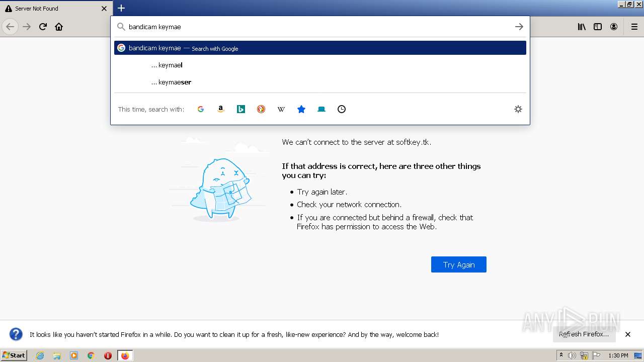Image resolution: width=644 pixels, height=362 pixels.
Task: Open the Windows Start menu
Action: click(14, 355)
